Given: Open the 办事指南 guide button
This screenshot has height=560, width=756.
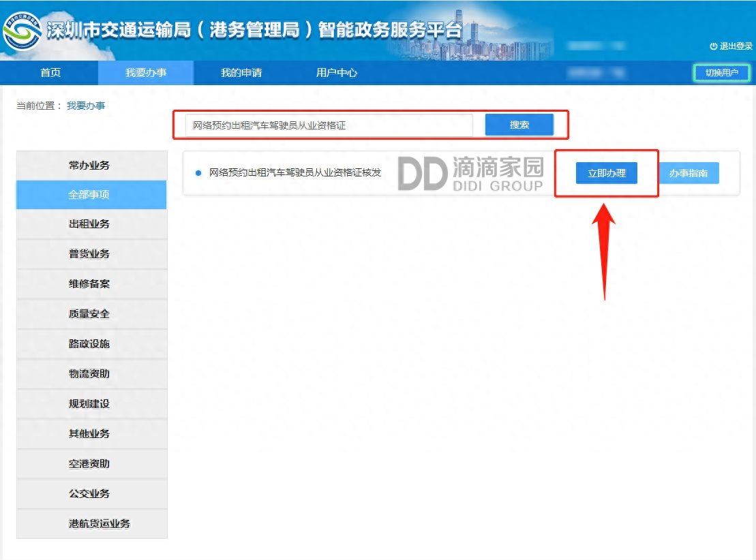Looking at the screenshot, I should pos(688,173).
